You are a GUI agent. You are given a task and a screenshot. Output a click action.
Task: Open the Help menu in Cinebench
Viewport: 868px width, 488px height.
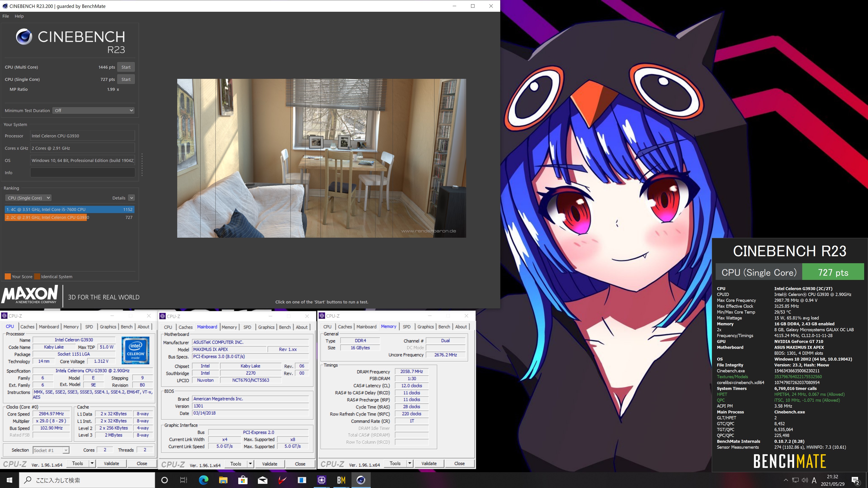click(19, 16)
